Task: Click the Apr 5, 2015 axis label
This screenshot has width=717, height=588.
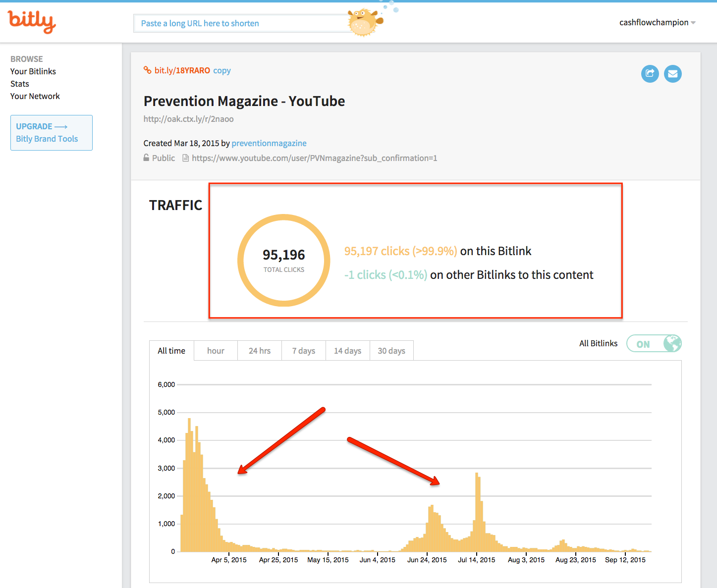Action: (x=229, y=560)
